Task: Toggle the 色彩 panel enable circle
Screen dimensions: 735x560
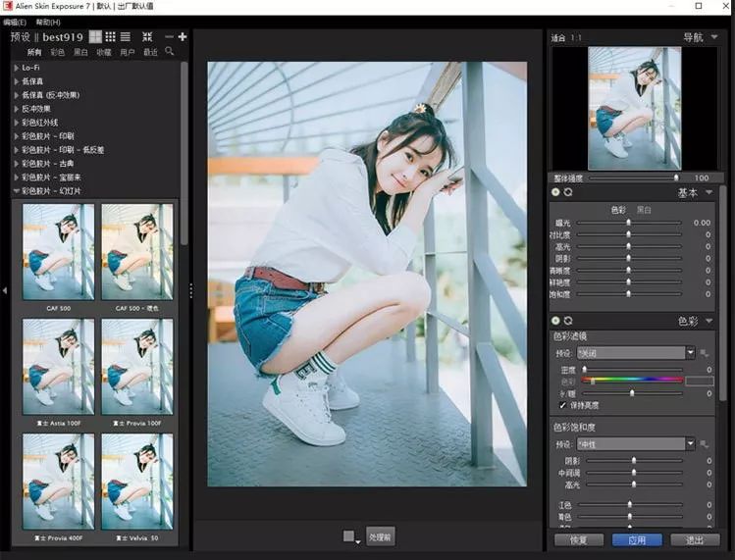Action: click(555, 321)
